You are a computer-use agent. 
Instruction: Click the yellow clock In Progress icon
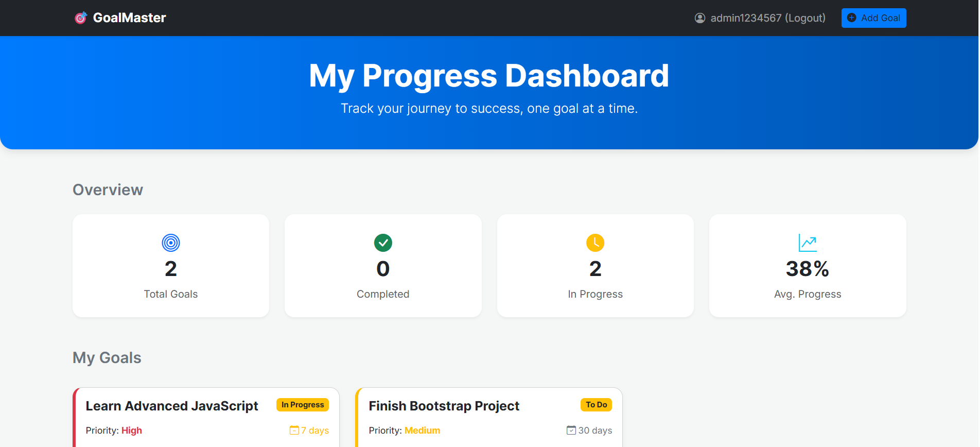[x=595, y=243]
